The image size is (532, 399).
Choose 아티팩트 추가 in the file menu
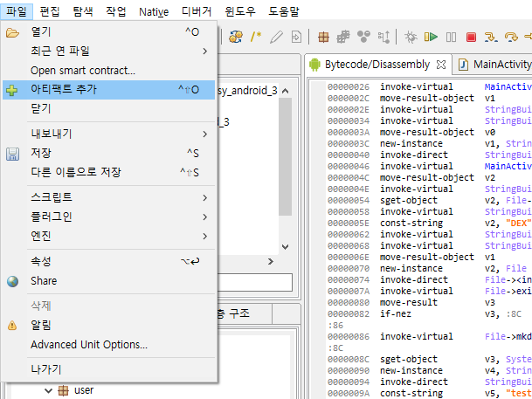[108, 90]
